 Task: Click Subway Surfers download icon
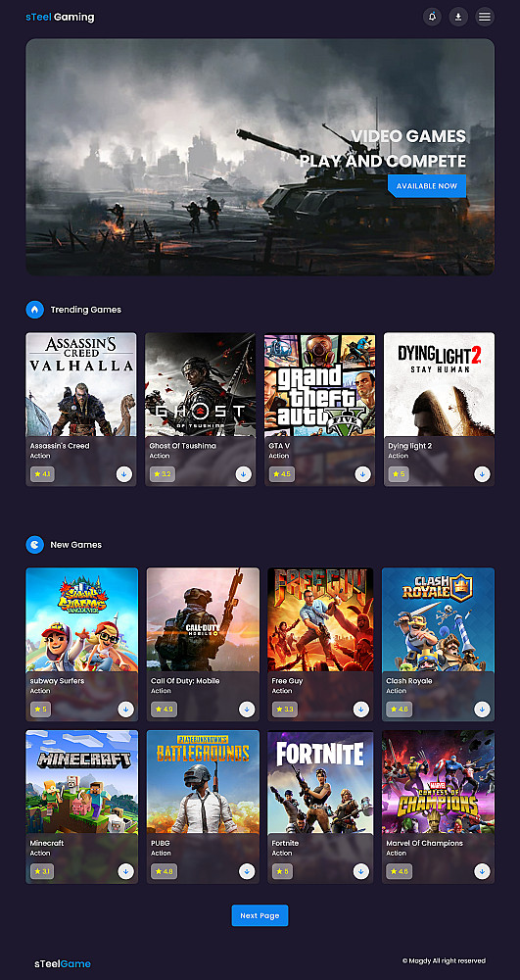tap(125, 710)
